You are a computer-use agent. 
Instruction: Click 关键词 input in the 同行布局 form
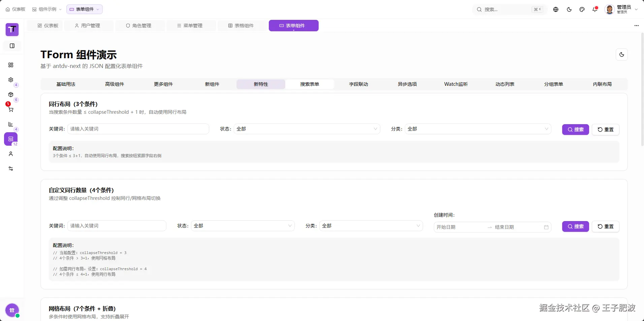pyautogui.click(x=138, y=129)
